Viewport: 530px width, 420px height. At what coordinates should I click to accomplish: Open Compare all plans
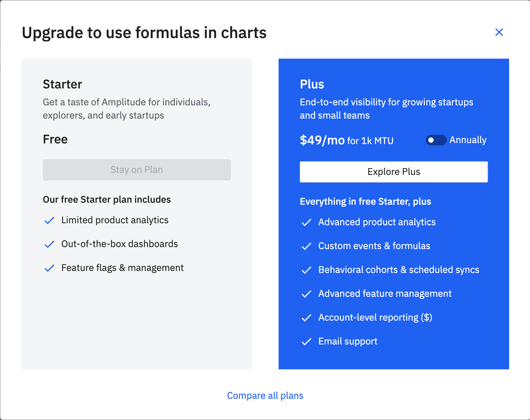(x=265, y=395)
